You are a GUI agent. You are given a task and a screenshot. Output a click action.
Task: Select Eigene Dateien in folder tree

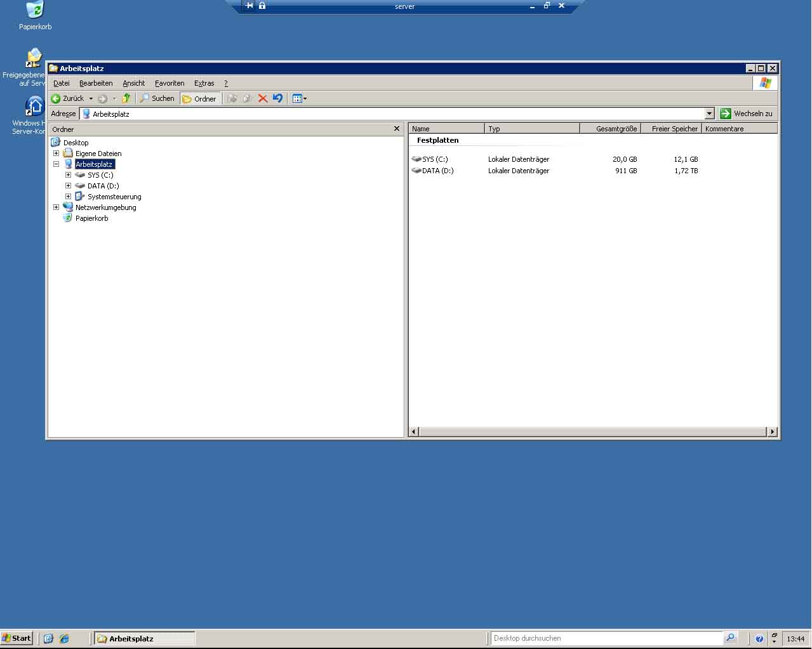[x=98, y=154]
